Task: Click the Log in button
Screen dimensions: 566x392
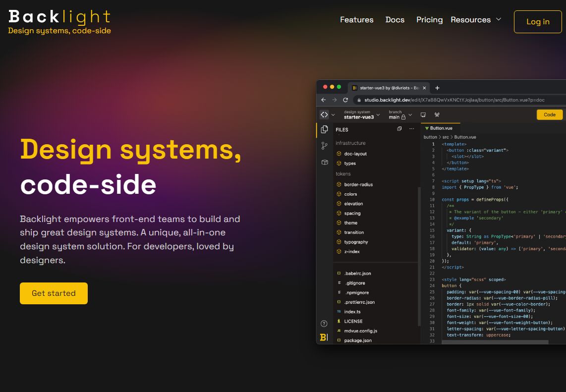Action: (538, 22)
